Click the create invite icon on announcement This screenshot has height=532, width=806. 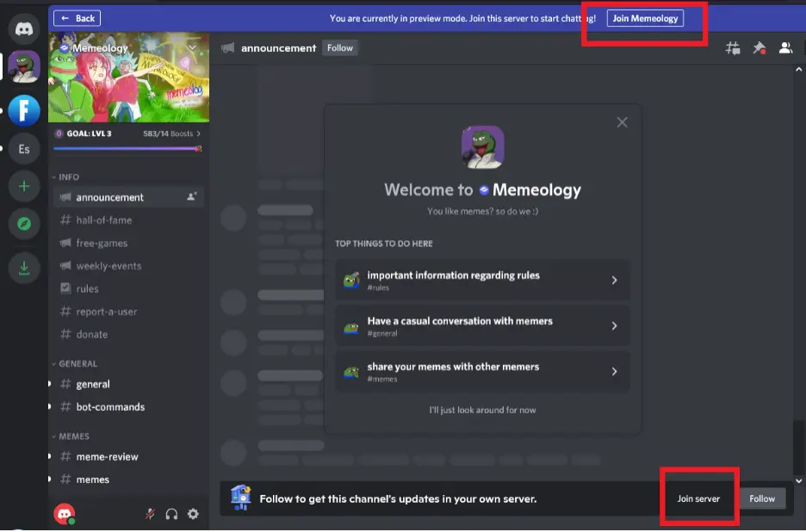coord(191,197)
